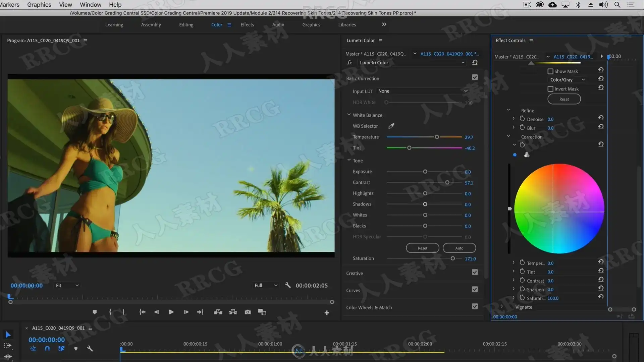644x362 pixels.
Task: Click Go to In point icon
Action: click(x=142, y=312)
